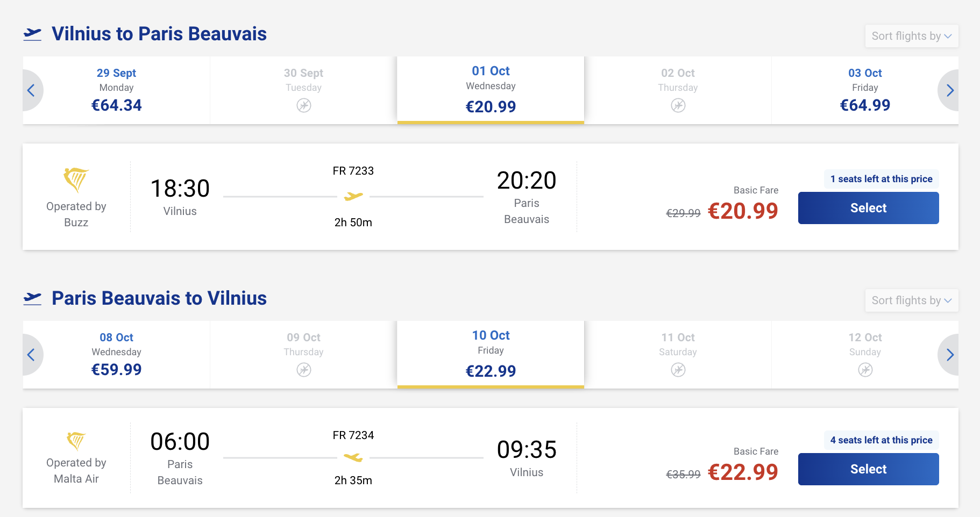
Task: Choose the 03 Oct Friday date tab
Action: tap(865, 90)
